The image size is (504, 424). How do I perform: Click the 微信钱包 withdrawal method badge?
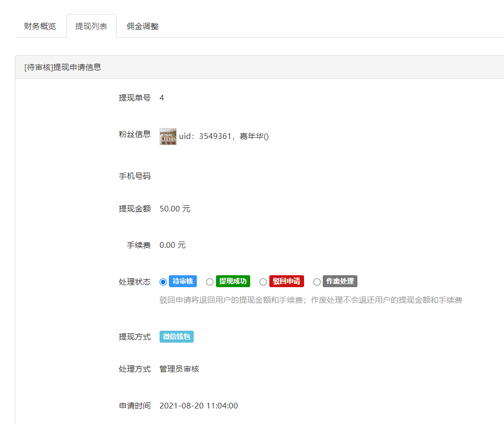[x=177, y=336]
